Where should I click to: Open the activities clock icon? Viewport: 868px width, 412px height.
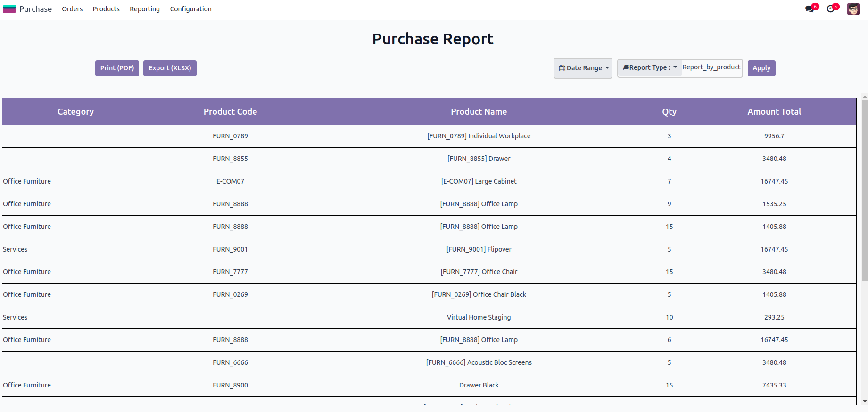click(830, 9)
